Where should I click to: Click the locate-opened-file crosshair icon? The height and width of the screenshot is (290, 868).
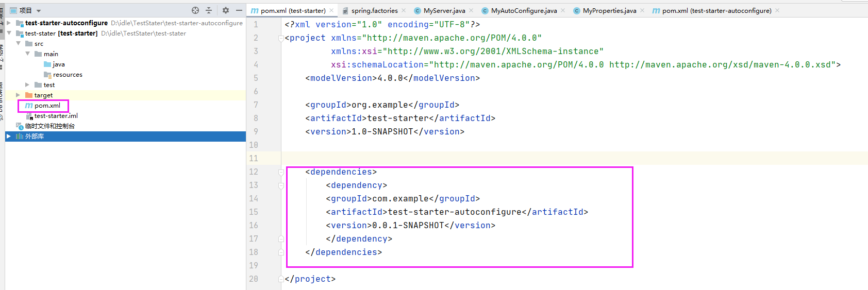pos(195,10)
